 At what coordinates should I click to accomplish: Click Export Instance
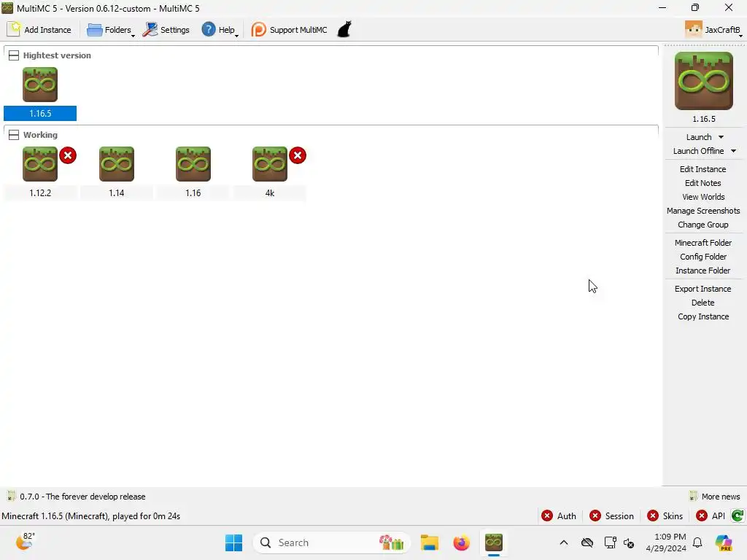point(703,289)
